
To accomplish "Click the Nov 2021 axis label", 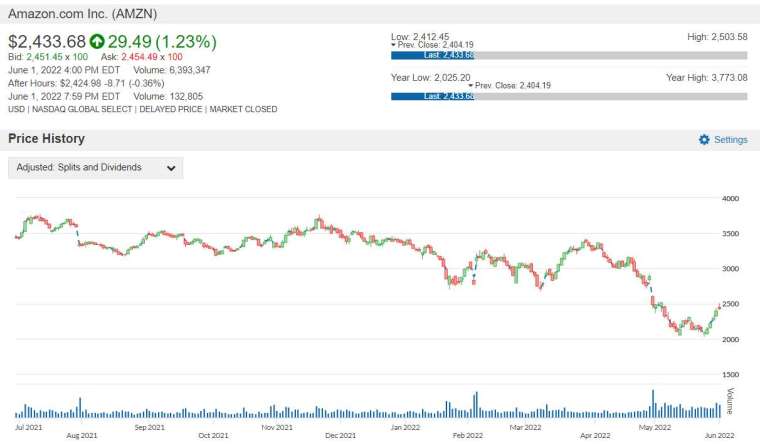I will (x=277, y=427).
